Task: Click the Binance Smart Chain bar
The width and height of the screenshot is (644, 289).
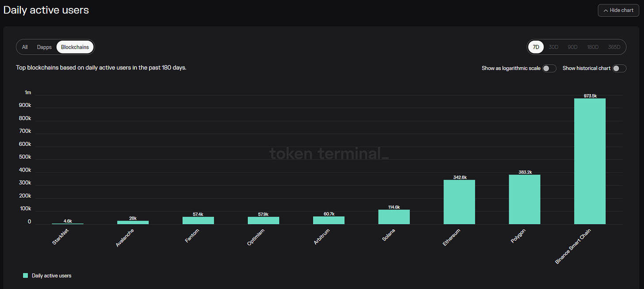Action: click(590, 161)
